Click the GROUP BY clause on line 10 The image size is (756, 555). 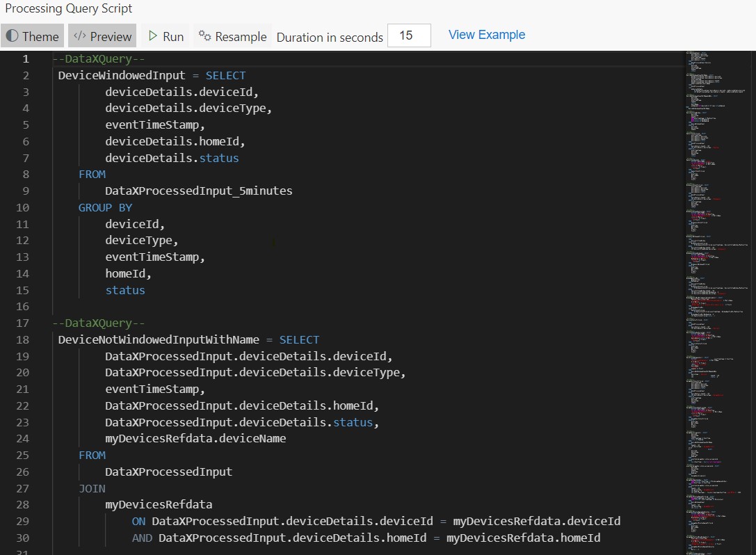[106, 207]
